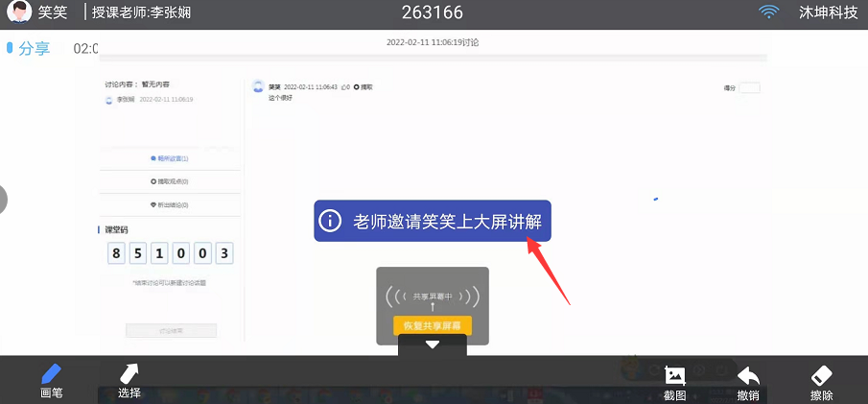868x404 pixels.
Task: Collapse share panel with down arrow
Action: [432, 345]
